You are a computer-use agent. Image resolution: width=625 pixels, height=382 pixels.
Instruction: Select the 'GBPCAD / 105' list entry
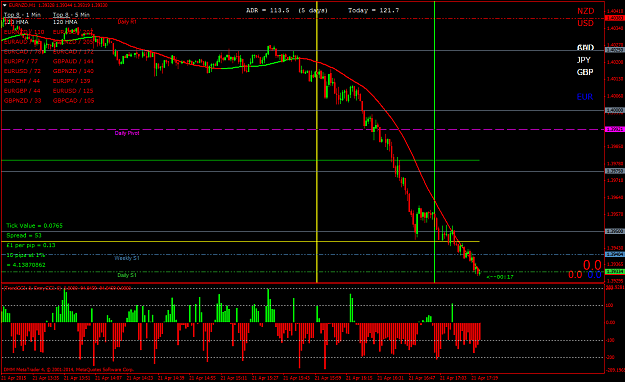pyautogui.click(x=74, y=101)
